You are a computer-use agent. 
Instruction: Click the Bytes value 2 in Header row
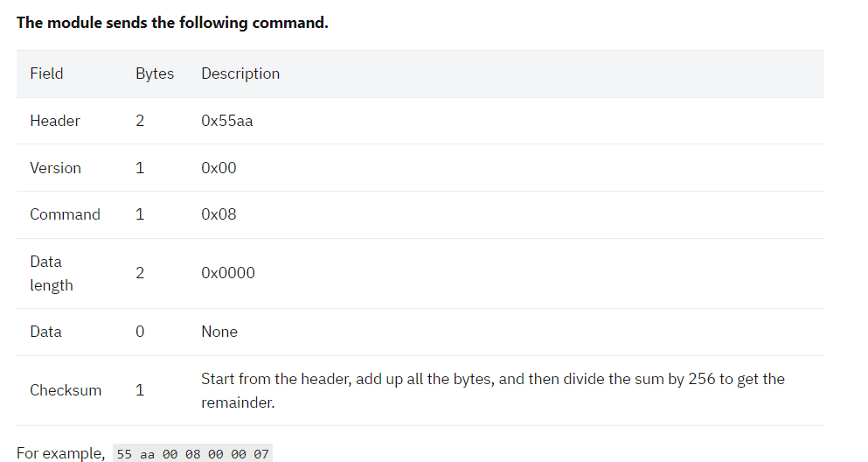(140, 121)
